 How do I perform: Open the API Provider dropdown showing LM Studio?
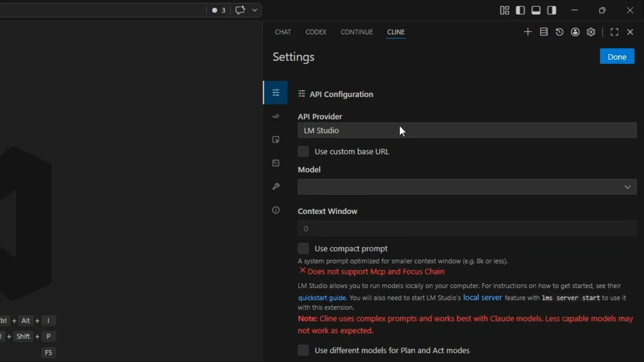point(467,130)
